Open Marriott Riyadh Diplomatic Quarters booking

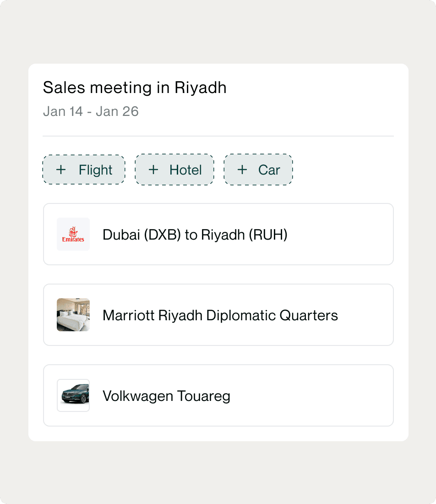pos(220,315)
